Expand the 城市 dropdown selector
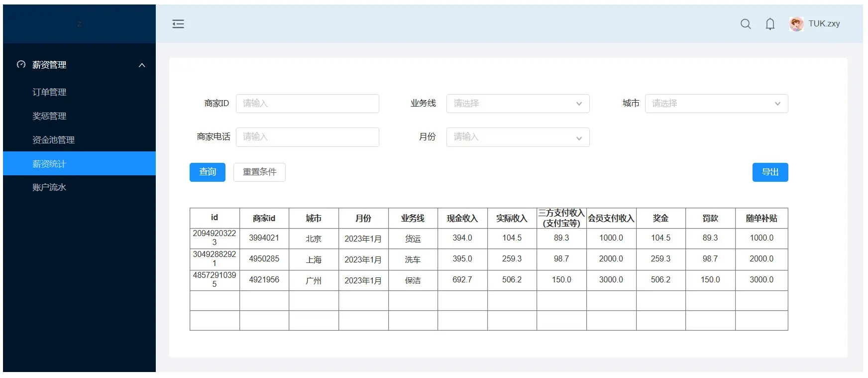This screenshot has height=378, width=868. click(x=716, y=104)
